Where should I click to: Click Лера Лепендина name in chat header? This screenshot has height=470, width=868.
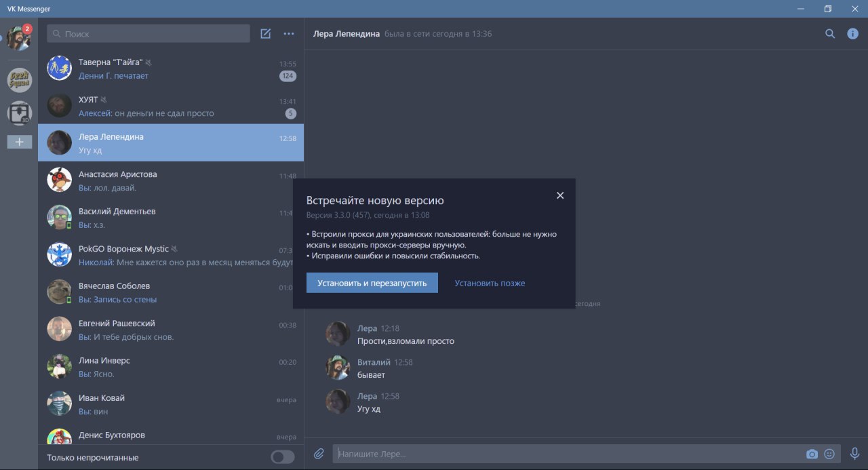(346, 34)
